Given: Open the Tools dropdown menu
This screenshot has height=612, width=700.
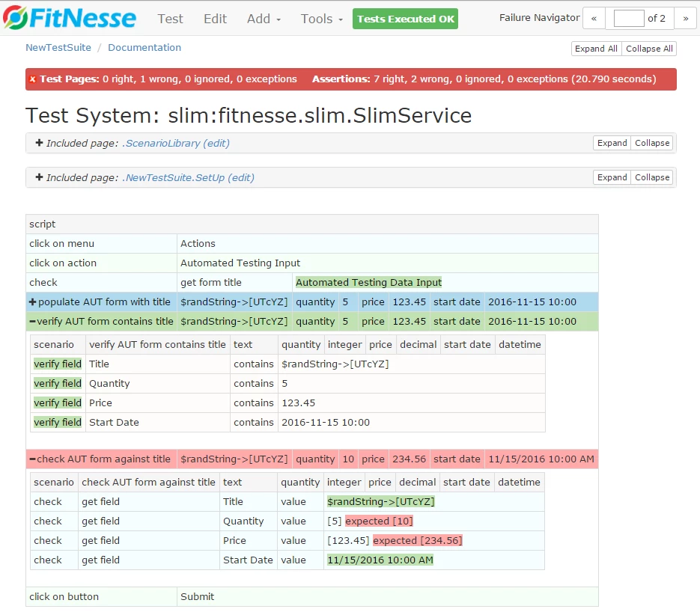Looking at the screenshot, I should click(x=321, y=19).
